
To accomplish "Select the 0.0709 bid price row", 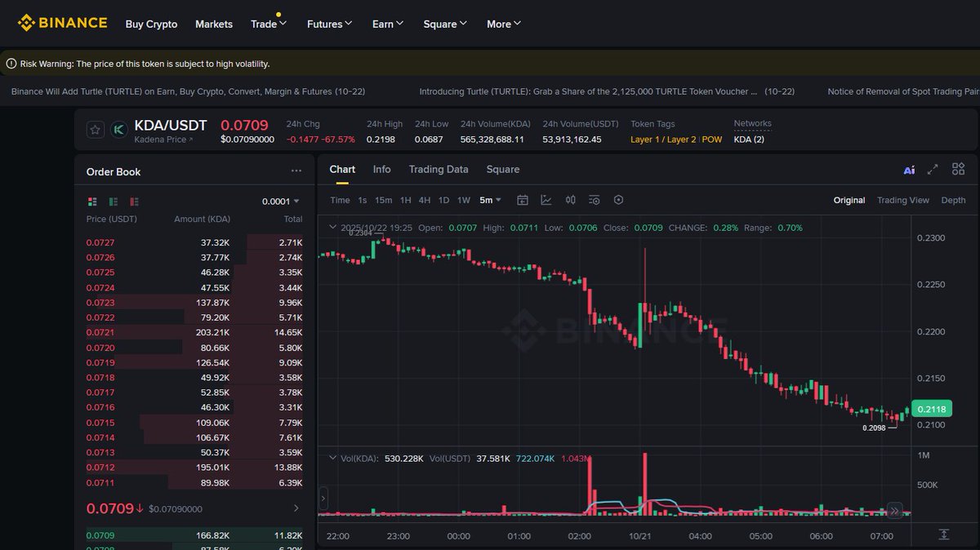I will (x=194, y=535).
